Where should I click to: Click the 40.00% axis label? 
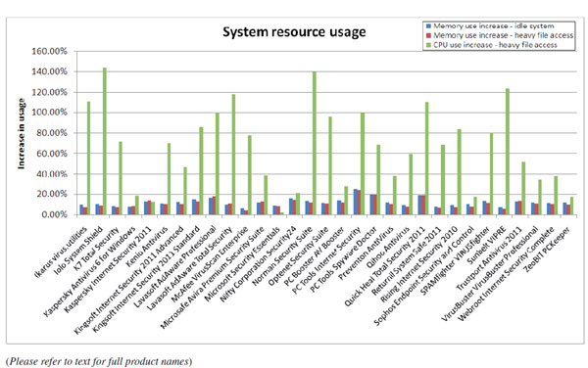pyautogui.click(x=52, y=174)
